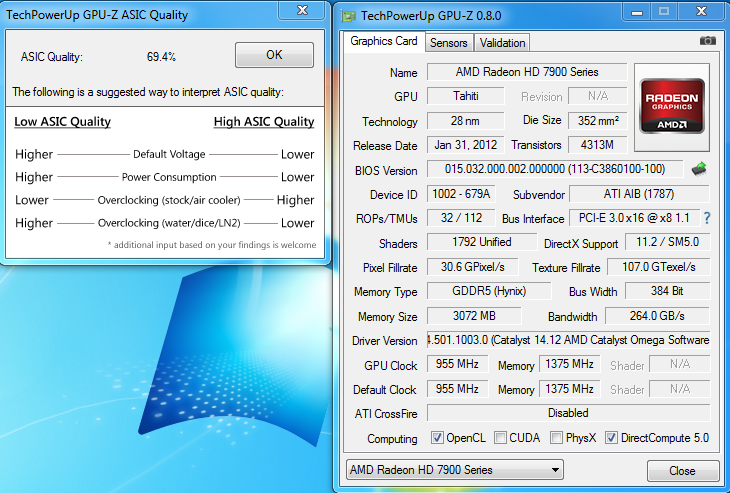Click the Pixel Fillrate value 30.6 GPixel/s
This screenshot has width=730, height=493.
click(x=473, y=267)
